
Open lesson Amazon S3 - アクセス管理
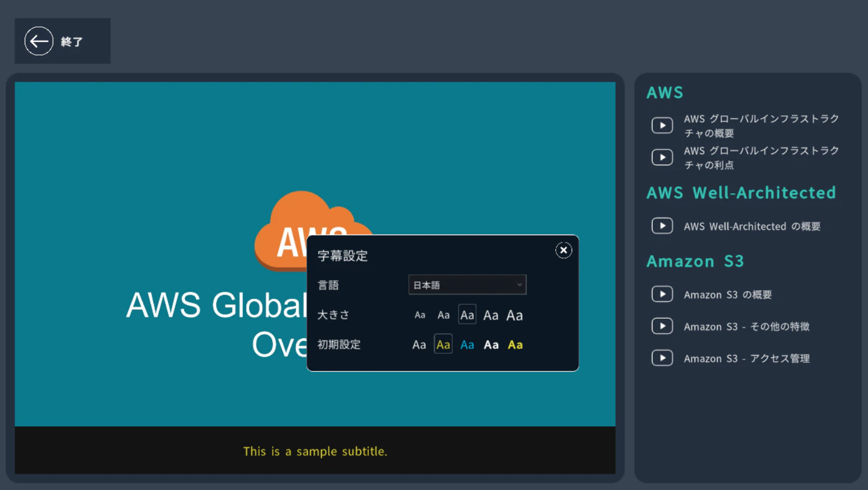click(747, 358)
